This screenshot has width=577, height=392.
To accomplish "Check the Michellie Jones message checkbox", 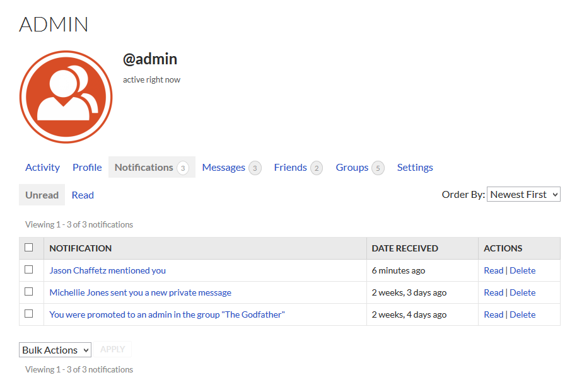I will 29,292.
